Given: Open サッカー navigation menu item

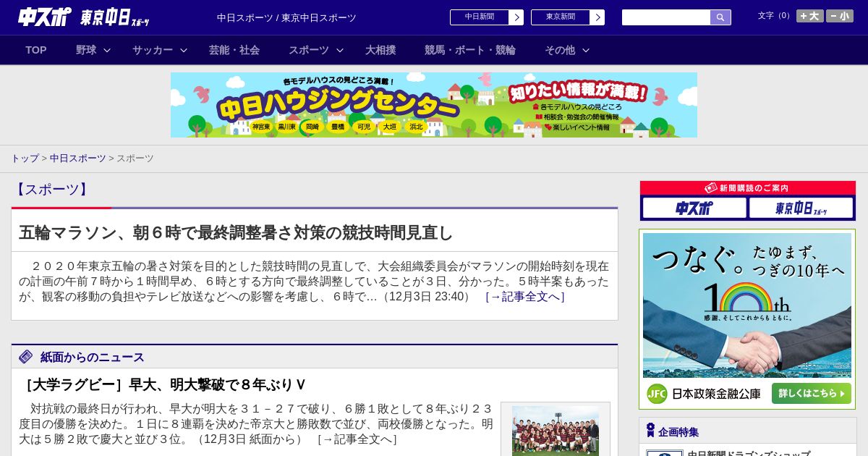Looking at the screenshot, I should pyautogui.click(x=153, y=50).
